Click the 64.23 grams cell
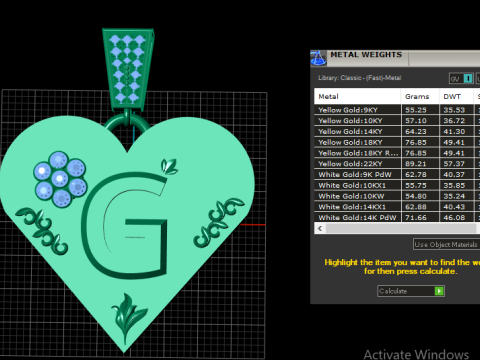The height and width of the screenshot is (360, 480). [x=420, y=131]
